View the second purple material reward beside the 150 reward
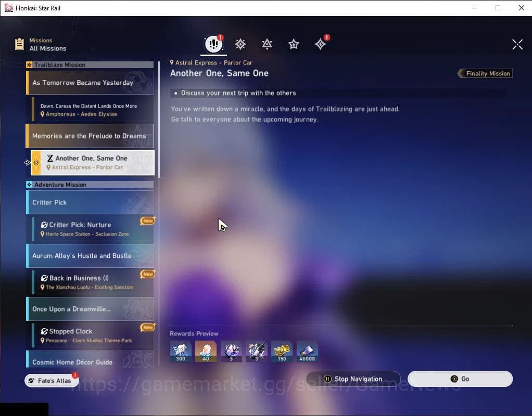 point(257,351)
